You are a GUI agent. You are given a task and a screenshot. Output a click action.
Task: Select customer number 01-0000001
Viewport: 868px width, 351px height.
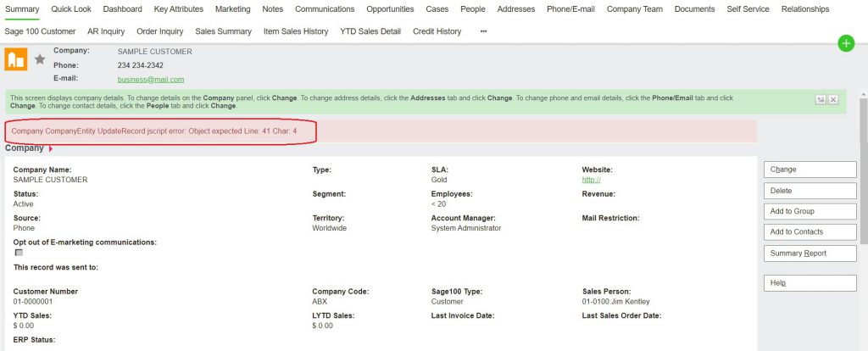[33, 302]
